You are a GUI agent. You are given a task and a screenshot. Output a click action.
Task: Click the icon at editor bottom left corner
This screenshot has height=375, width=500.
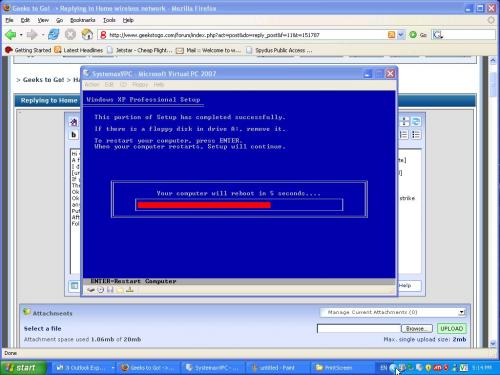coord(74,286)
